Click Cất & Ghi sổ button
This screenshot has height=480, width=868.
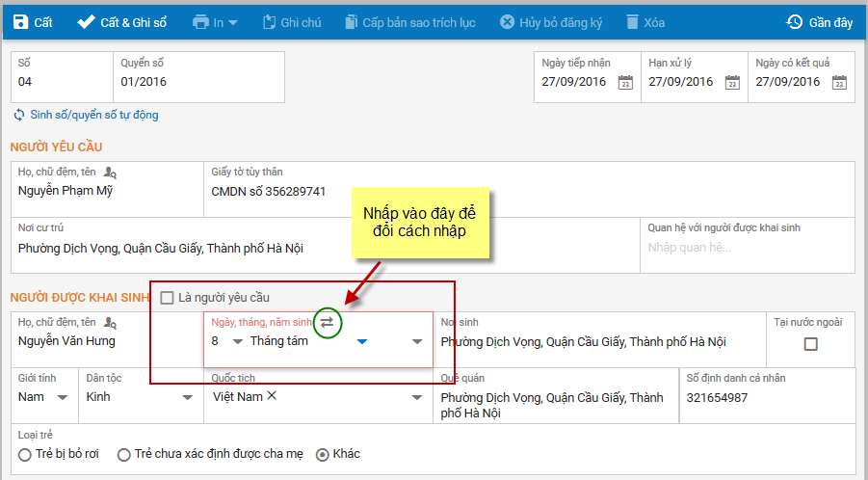click(121, 21)
